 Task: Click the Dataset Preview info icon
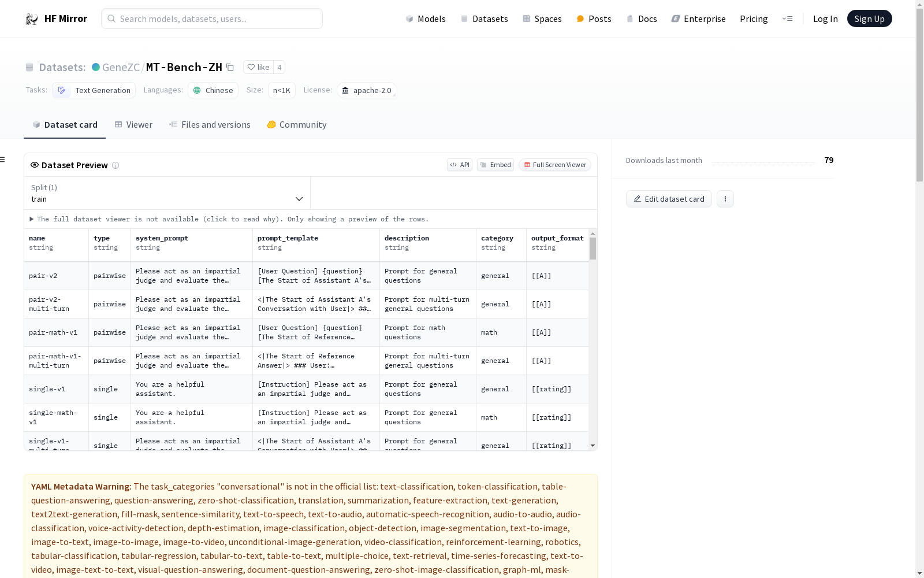(x=115, y=165)
